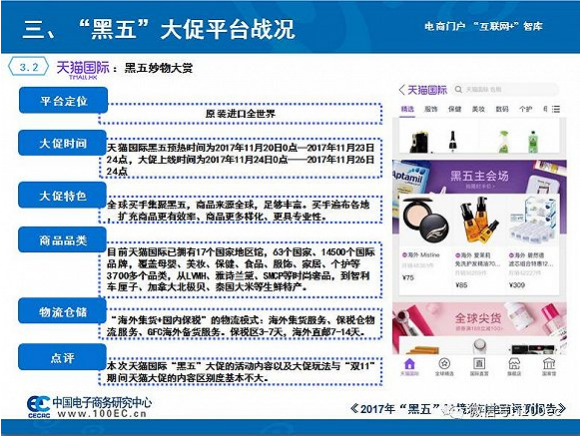Open the 全球精选 star icon
The image size is (582, 437).
click(x=444, y=367)
